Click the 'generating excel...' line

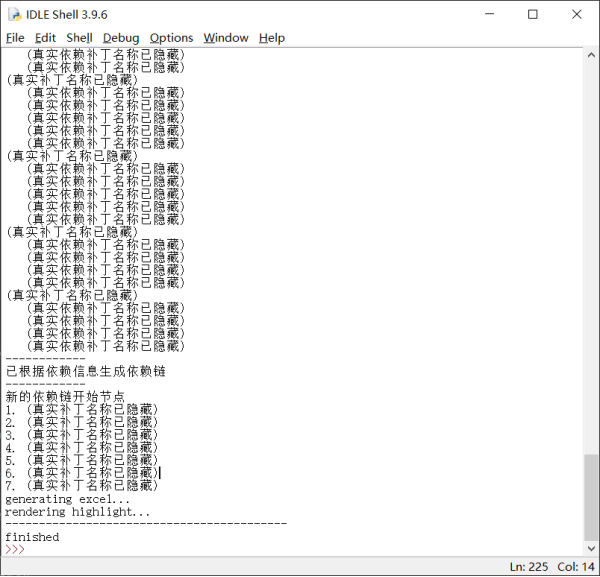click(67, 499)
